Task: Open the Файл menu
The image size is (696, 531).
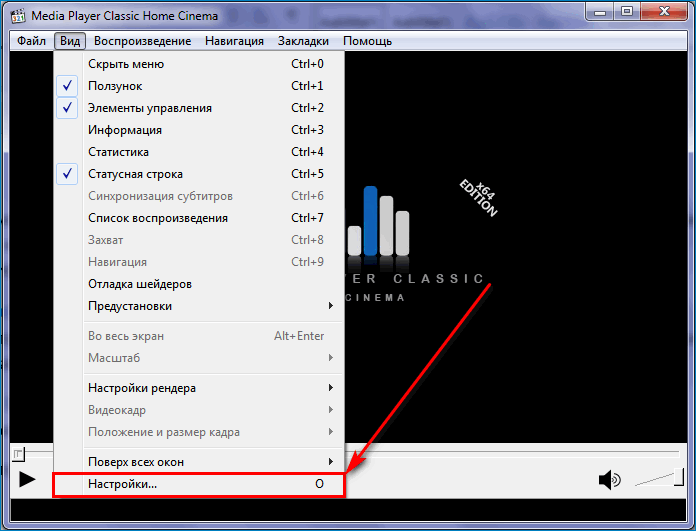Action: tap(31, 41)
